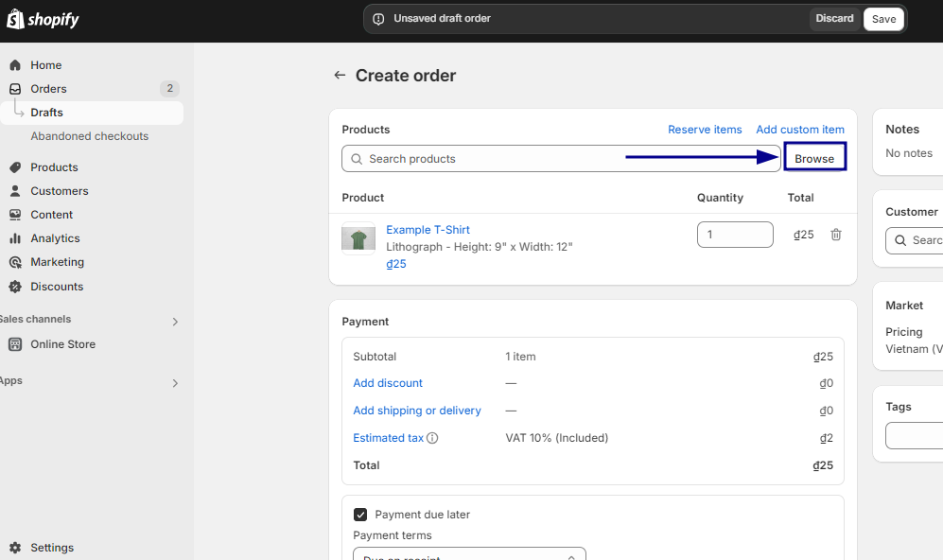Click the customer search field
This screenshot has height=560, width=943.
(x=914, y=240)
